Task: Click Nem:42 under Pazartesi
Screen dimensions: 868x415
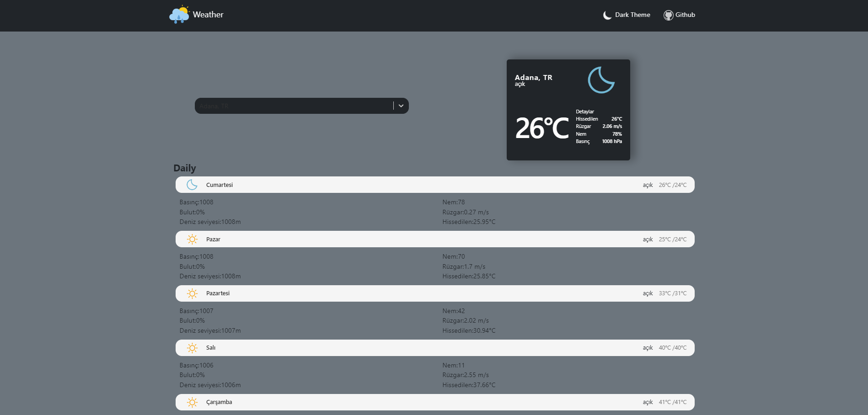Action: click(453, 311)
